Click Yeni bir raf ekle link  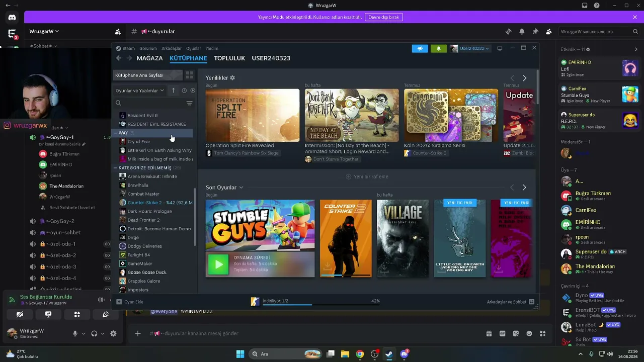coord(367,176)
